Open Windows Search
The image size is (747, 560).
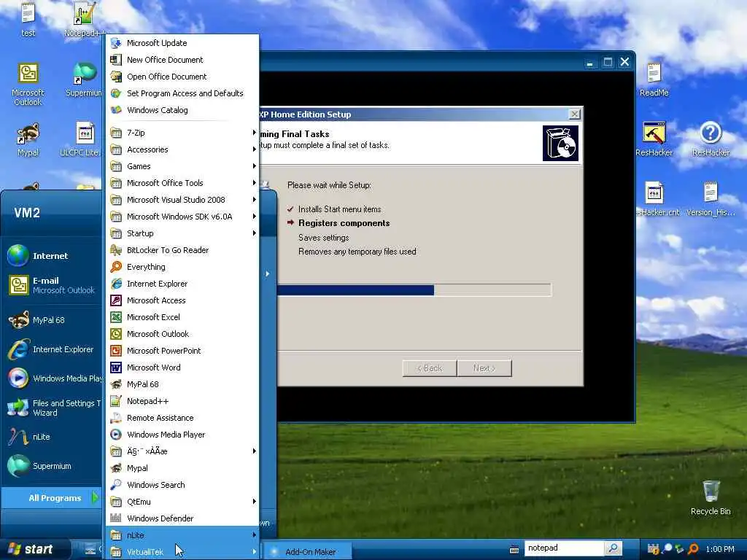coord(182,485)
